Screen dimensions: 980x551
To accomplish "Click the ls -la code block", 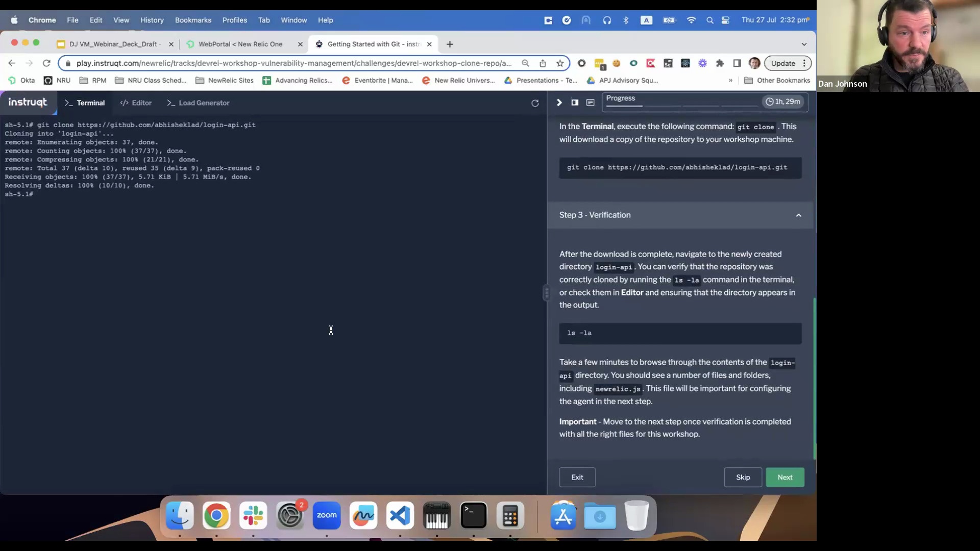I will pos(680,333).
